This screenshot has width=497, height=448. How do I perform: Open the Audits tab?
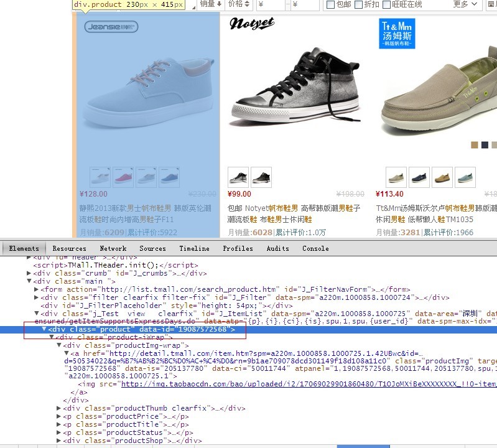277,248
